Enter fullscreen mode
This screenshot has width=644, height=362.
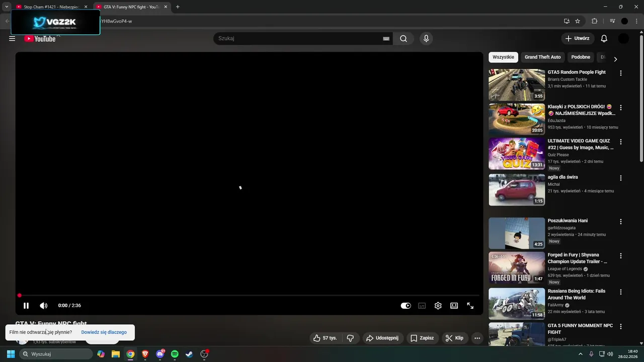[x=470, y=306]
